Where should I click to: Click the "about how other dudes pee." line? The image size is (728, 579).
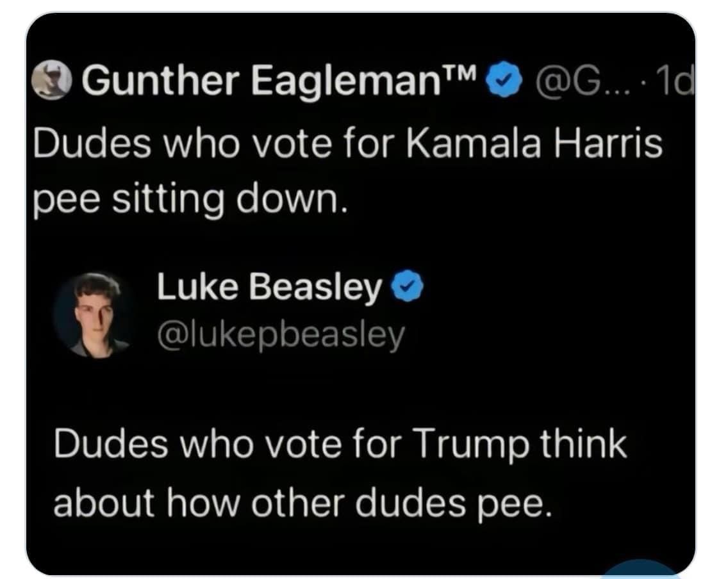tap(302, 504)
